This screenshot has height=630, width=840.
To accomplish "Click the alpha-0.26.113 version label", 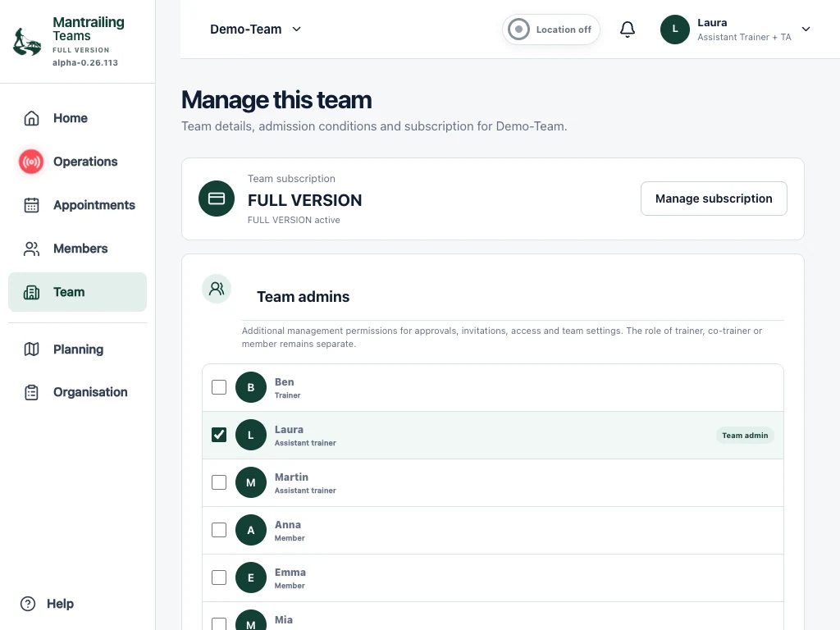I will pyautogui.click(x=84, y=62).
